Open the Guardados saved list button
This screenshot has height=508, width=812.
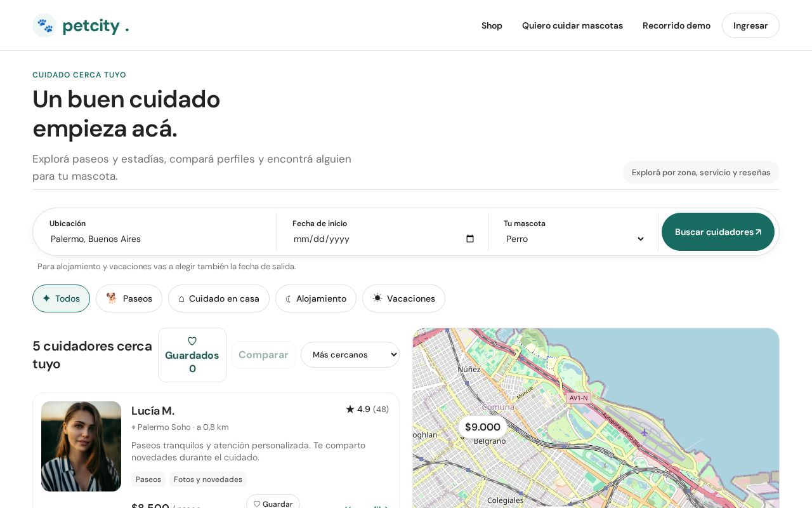click(192, 355)
